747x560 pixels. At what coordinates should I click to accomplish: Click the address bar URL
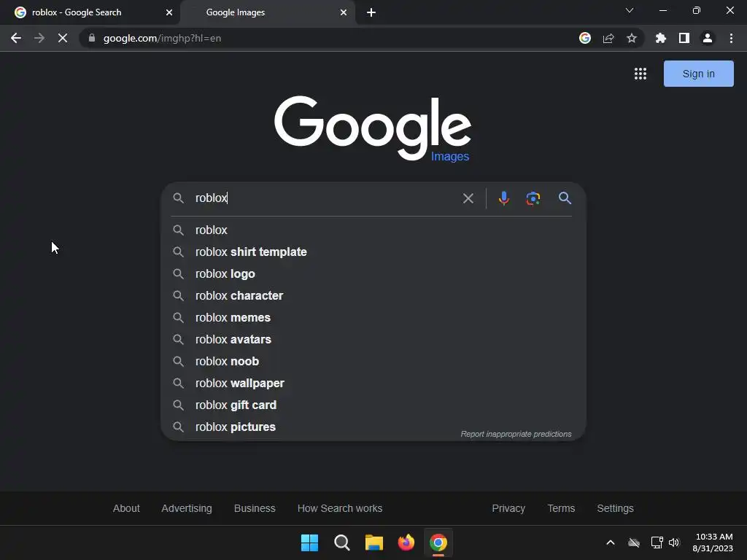click(162, 38)
